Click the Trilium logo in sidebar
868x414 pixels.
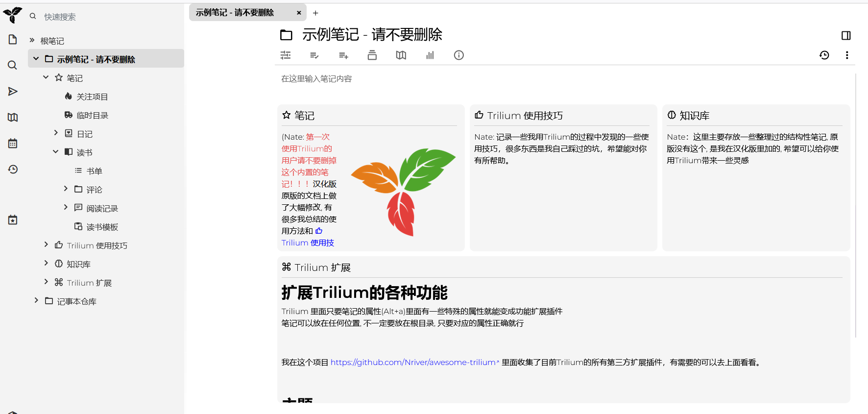(x=13, y=15)
